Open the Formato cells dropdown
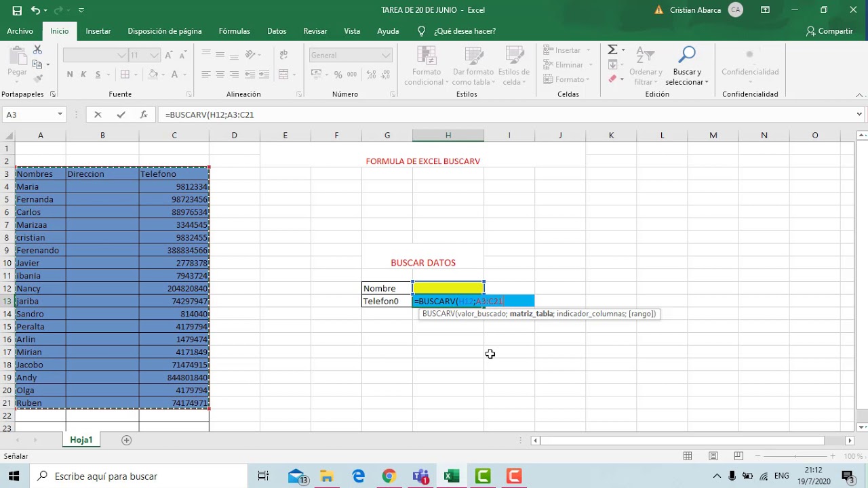 point(567,79)
